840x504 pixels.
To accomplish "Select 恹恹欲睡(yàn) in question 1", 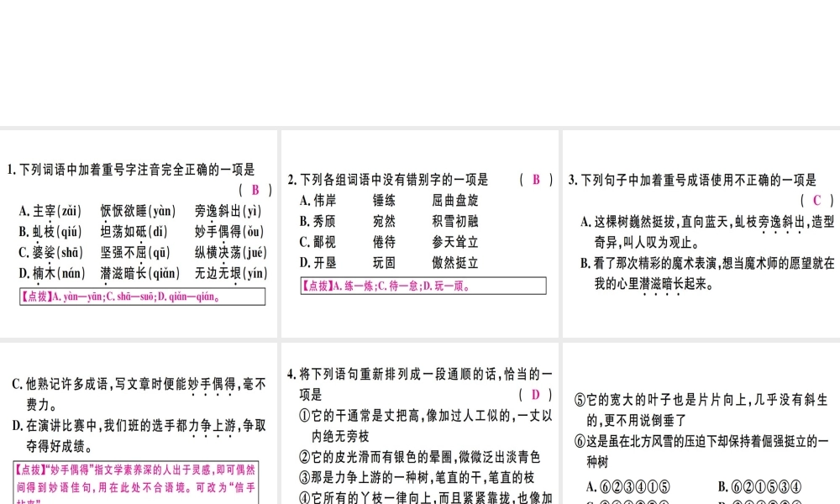I will [139, 211].
